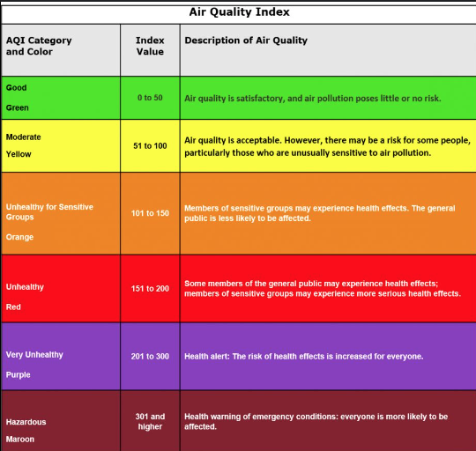Click the 301 and higher index value
The width and height of the screenshot is (476, 451).
click(150, 422)
